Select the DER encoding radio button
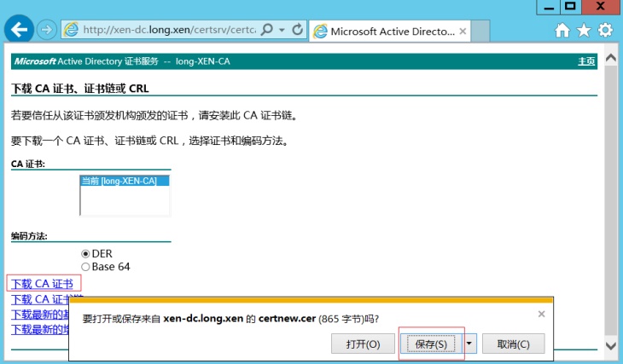The height and width of the screenshot is (364, 623). [85, 254]
